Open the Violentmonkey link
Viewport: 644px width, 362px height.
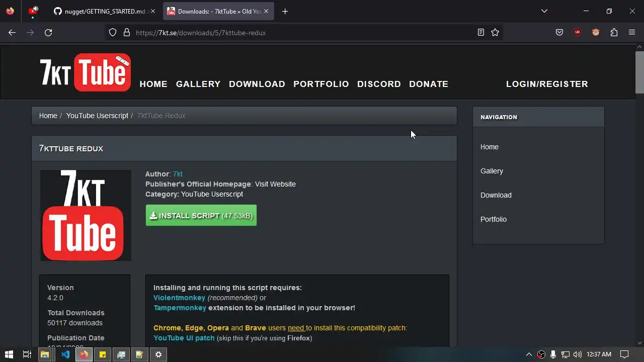pyautogui.click(x=179, y=298)
